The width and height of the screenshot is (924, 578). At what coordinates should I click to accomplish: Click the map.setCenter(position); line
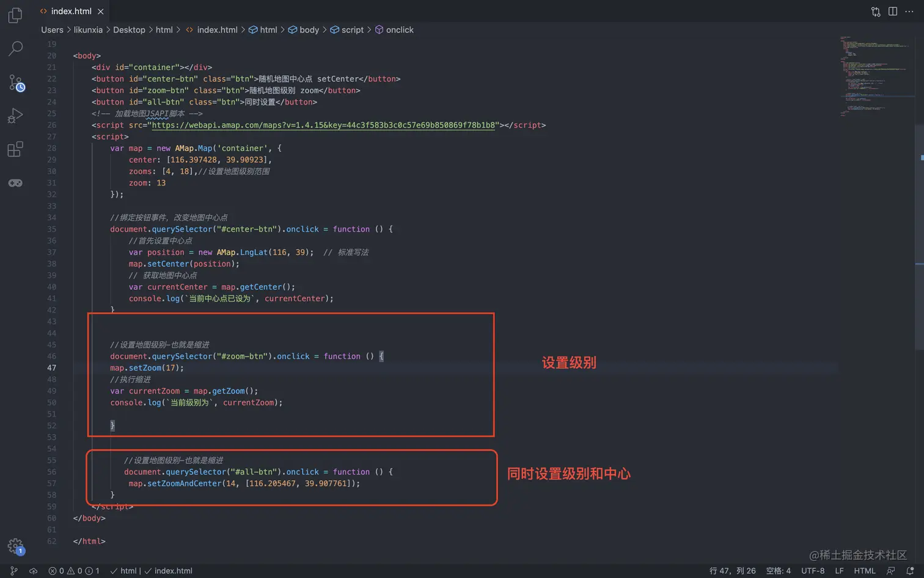pos(184,264)
